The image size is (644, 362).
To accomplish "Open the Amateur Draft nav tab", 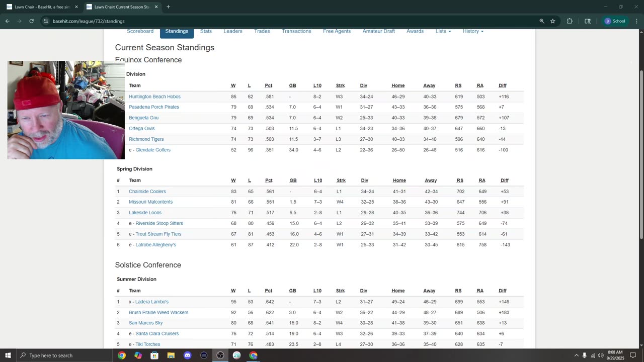I will (378, 31).
